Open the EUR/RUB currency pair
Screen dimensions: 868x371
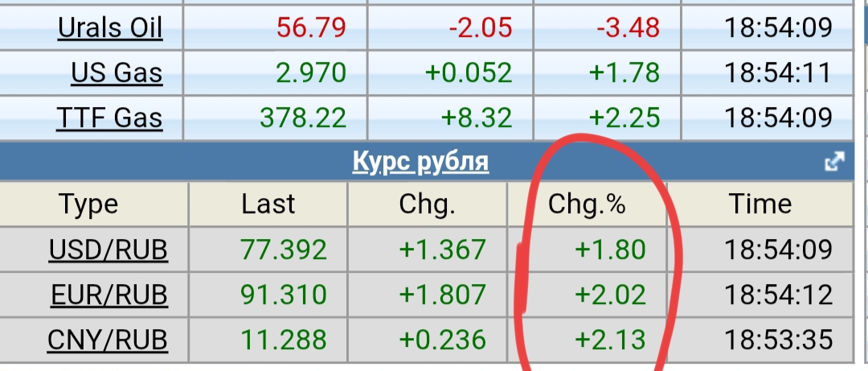108,295
